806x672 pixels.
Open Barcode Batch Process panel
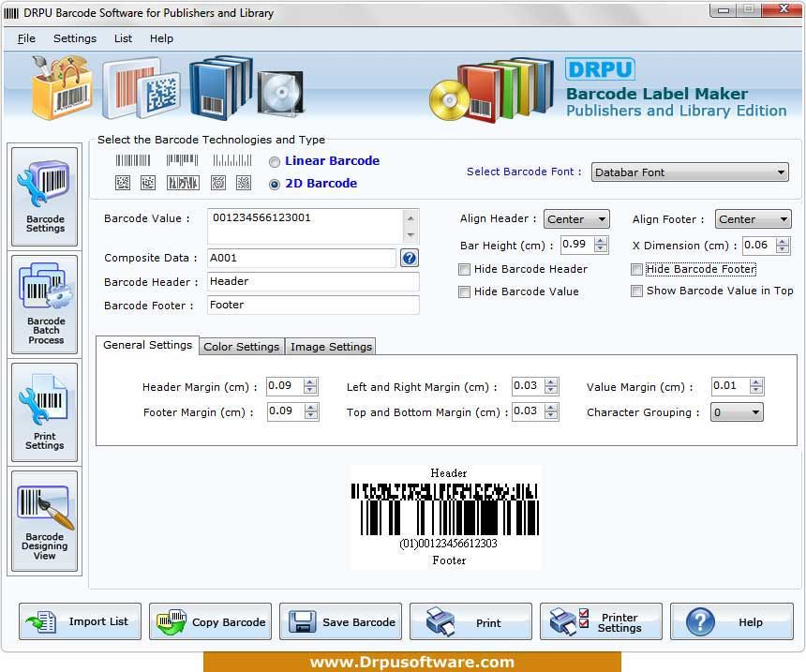coord(45,304)
